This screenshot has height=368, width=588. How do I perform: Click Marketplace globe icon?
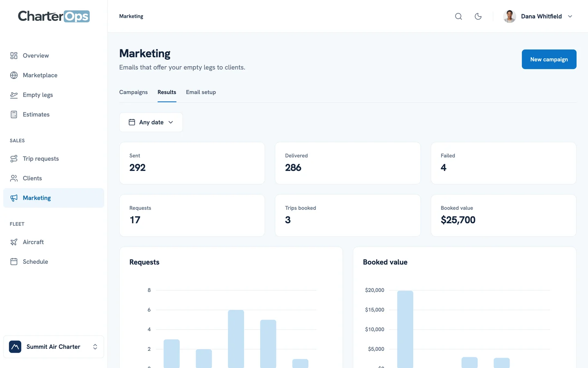click(14, 75)
